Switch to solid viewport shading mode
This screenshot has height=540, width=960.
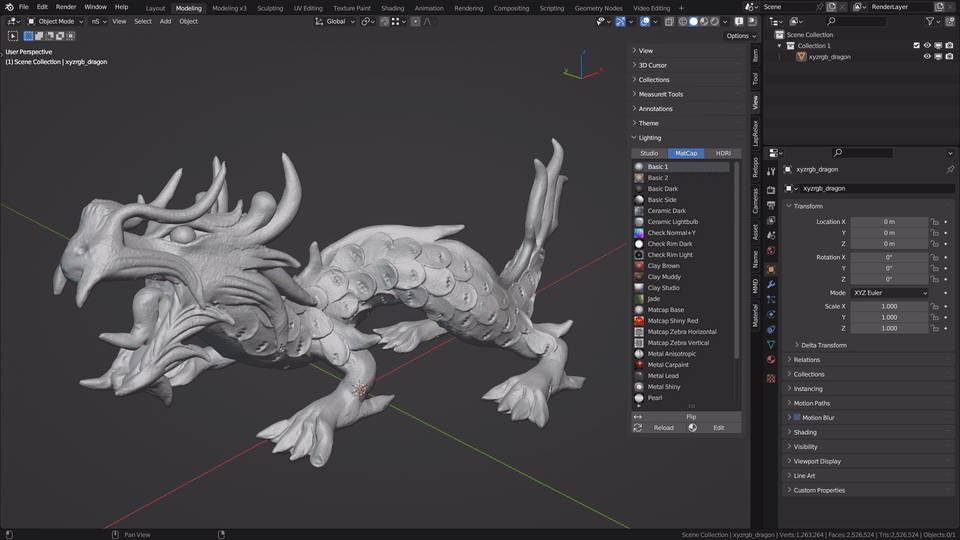coord(694,21)
